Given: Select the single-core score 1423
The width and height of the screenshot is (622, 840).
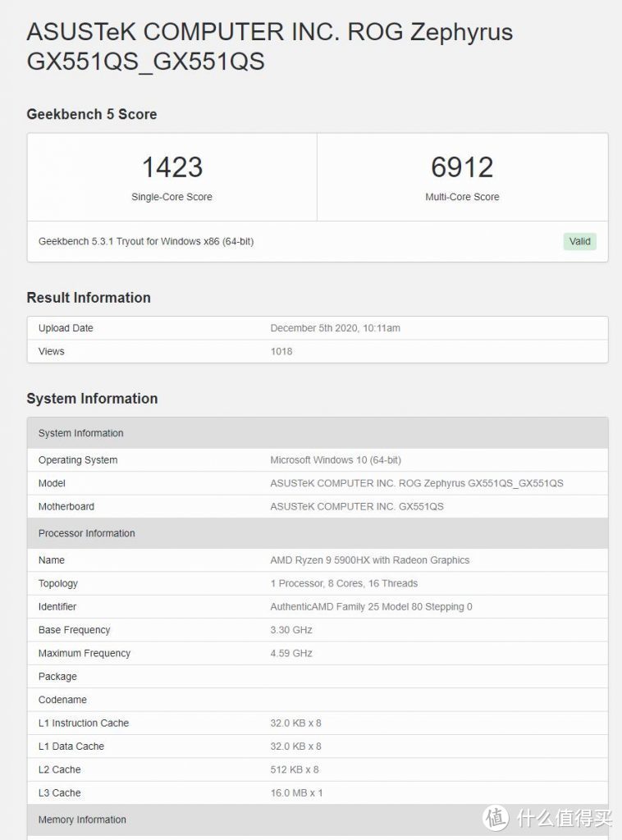Looking at the screenshot, I should pyautogui.click(x=172, y=167).
